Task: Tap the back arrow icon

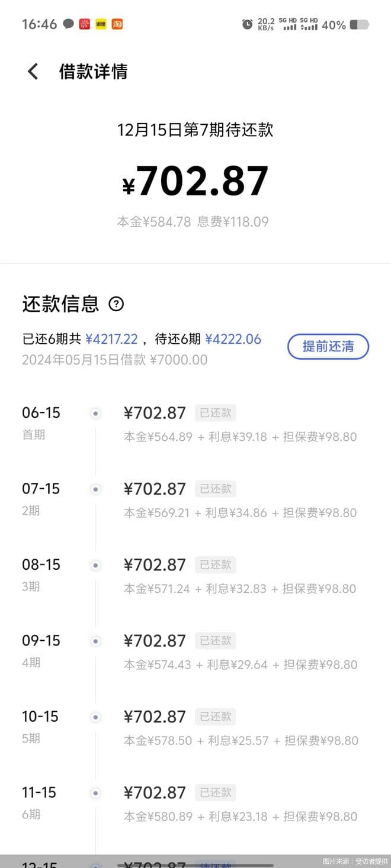Action: click(33, 72)
